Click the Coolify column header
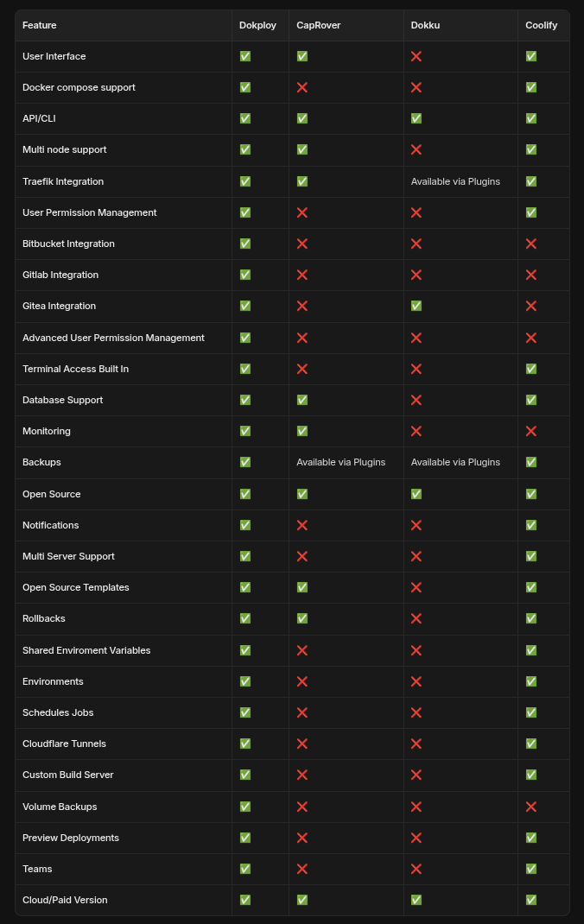This screenshot has height=924, width=584. point(542,25)
